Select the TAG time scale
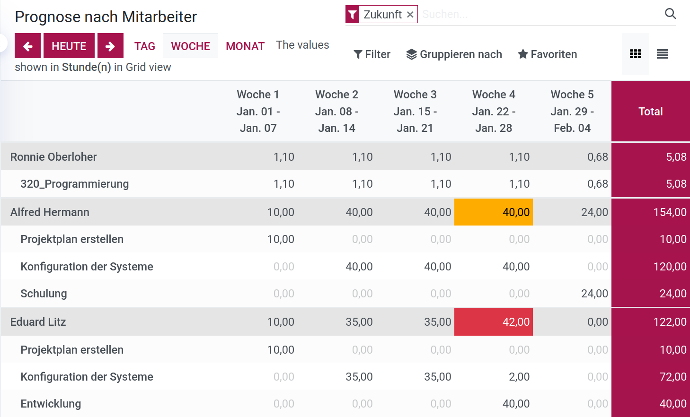This screenshot has width=690, height=417. [145, 46]
